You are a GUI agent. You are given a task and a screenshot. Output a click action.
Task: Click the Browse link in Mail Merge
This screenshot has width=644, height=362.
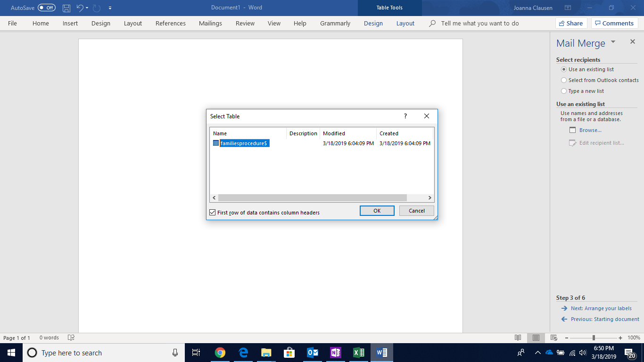pos(590,130)
